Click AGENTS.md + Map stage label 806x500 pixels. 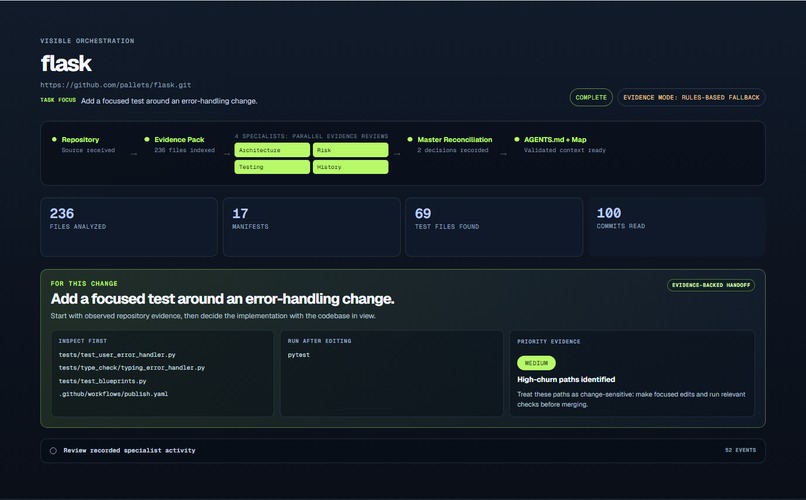pos(555,140)
